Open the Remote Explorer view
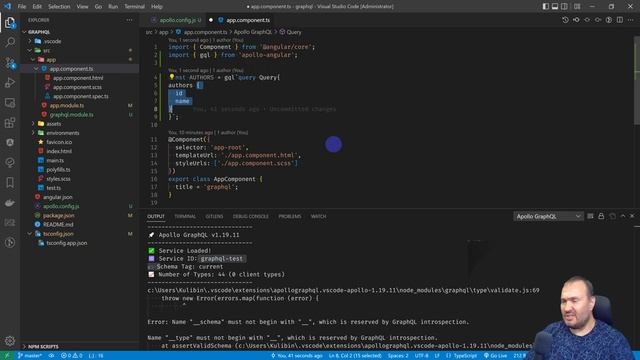Image resolution: width=640 pixels, height=360 pixels. (x=10, y=102)
